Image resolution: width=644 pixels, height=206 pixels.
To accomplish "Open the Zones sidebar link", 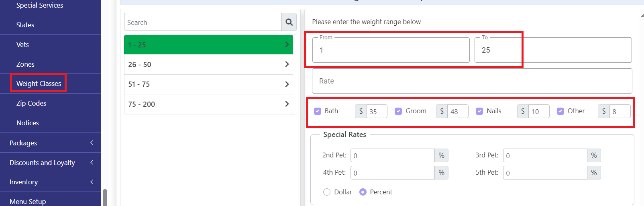I will pyautogui.click(x=25, y=64).
